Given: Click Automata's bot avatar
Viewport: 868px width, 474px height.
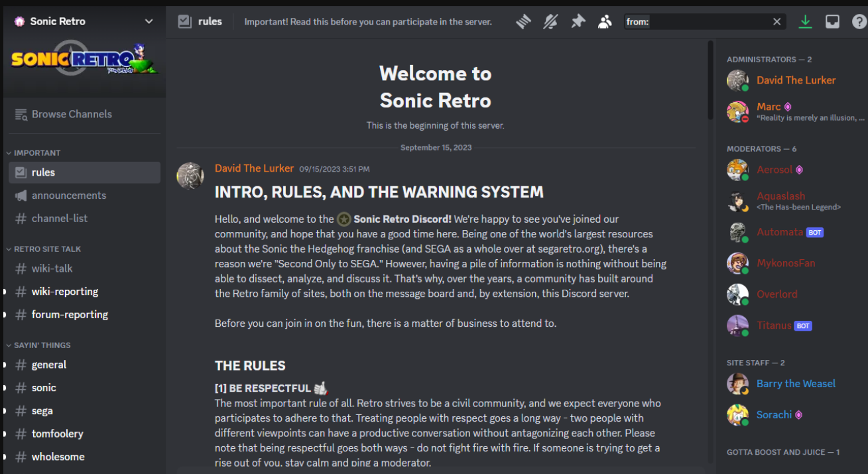Looking at the screenshot, I should pyautogui.click(x=737, y=232).
